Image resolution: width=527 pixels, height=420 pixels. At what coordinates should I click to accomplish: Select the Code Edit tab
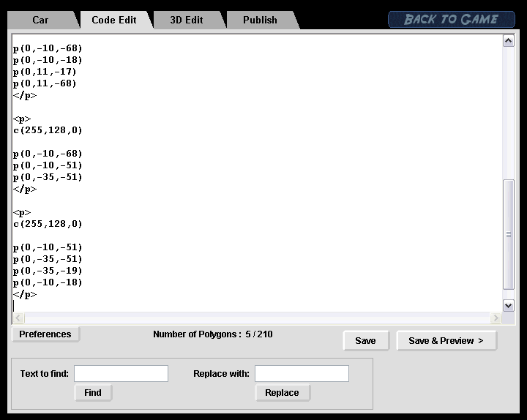[114, 20]
